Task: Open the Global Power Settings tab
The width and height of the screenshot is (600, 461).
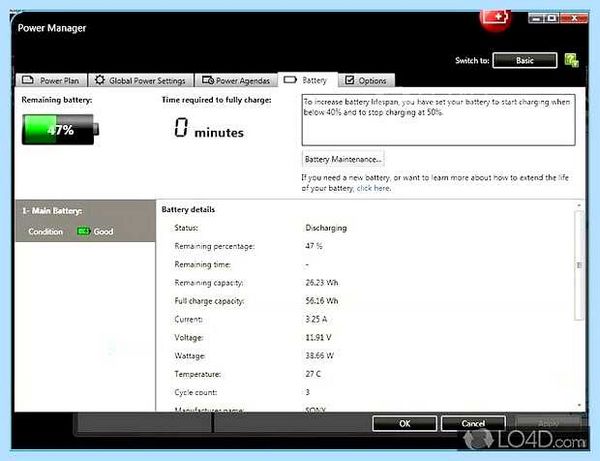Action: (141, 80)
